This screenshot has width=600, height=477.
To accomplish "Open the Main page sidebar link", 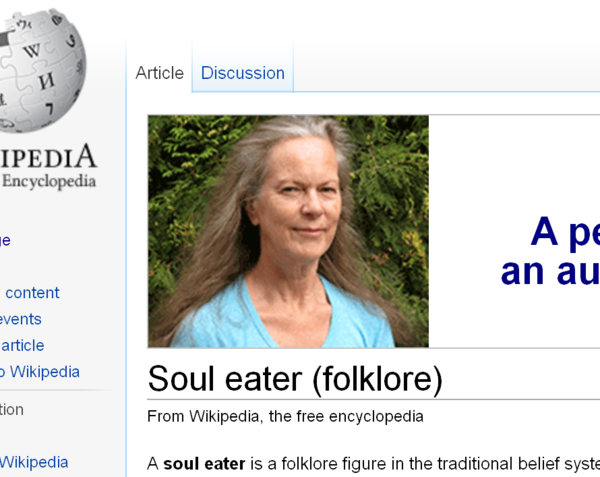I will pyautogui.click(x=5, y=241).
